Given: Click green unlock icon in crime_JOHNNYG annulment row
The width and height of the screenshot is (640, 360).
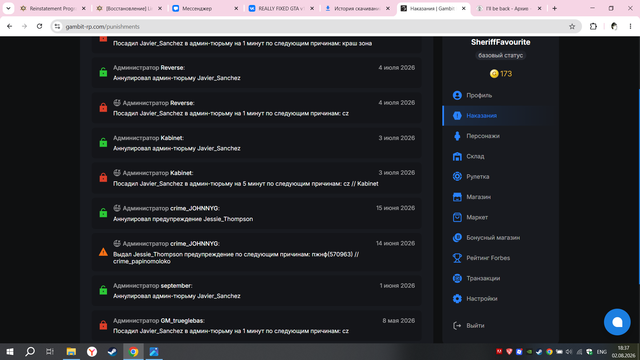Looking at the screenshot, I should pos(103,213).
